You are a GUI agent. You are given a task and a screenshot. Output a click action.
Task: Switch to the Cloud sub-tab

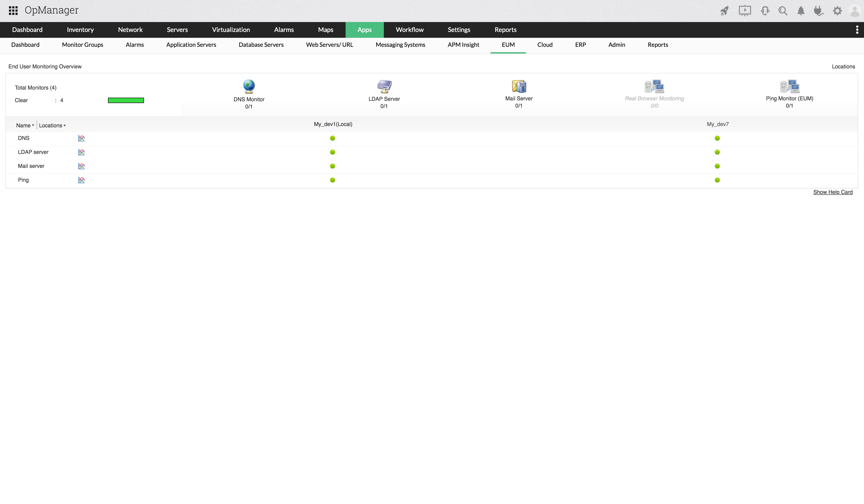pyautogui.click(x=545, y=45)
